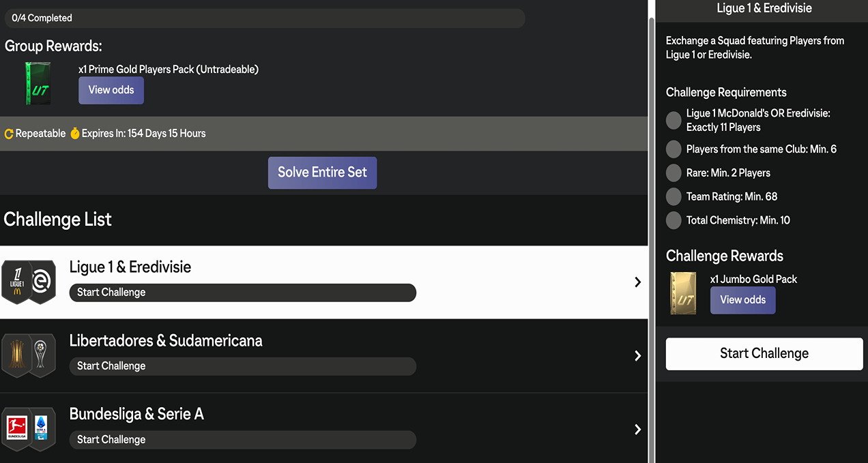Click the Expires In stopwatch icon
Image resolution: width=868 pixels, height=463 pixels.
75,134
